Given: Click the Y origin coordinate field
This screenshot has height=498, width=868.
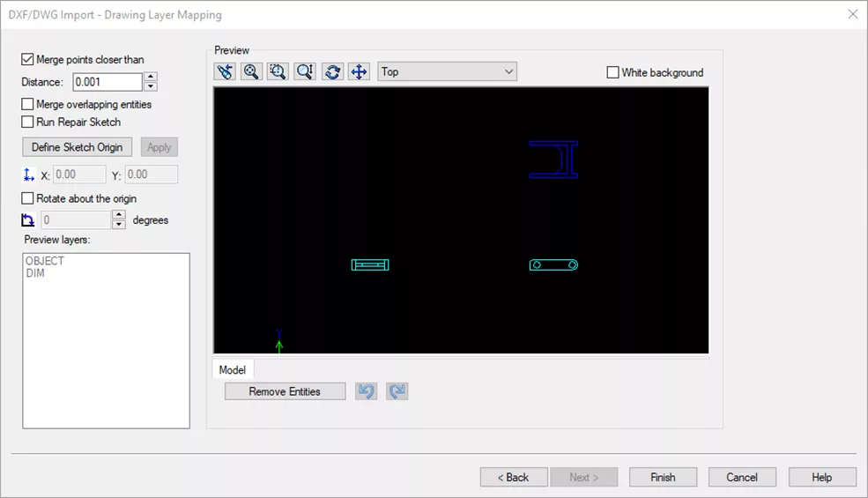Looking at the screenshot, I should pos(151,175).
